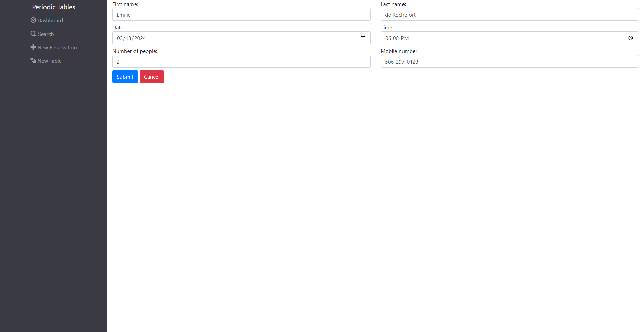
Task: Click the 'Last name:' label
Action: pos(393,4)
